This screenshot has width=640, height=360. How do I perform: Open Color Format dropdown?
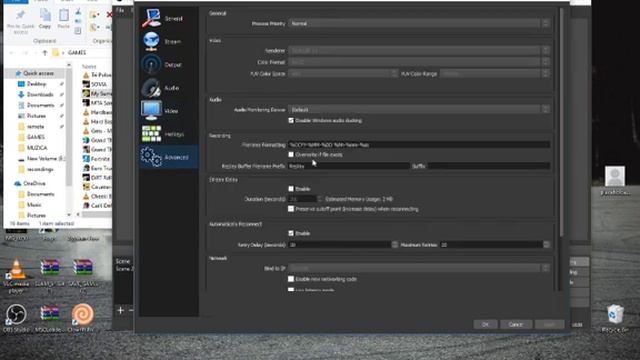(x=419, y=62)
